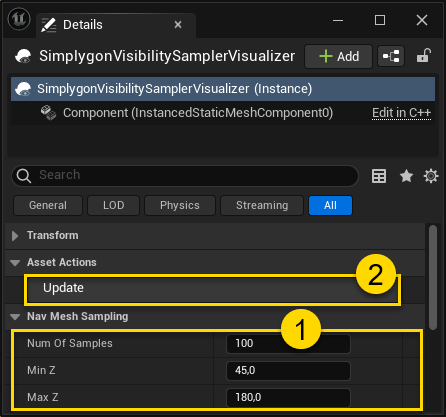Click the SimplygonVisibilitySamplerVisualizer actor name title
The width and height of the screenshot is (446, 417).
[x=167, y=56]
